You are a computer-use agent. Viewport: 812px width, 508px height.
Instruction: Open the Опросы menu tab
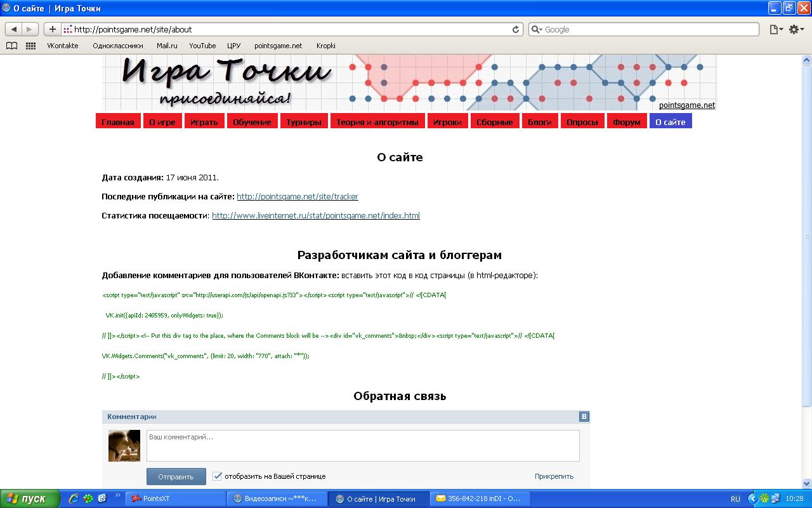coord(582,122)
